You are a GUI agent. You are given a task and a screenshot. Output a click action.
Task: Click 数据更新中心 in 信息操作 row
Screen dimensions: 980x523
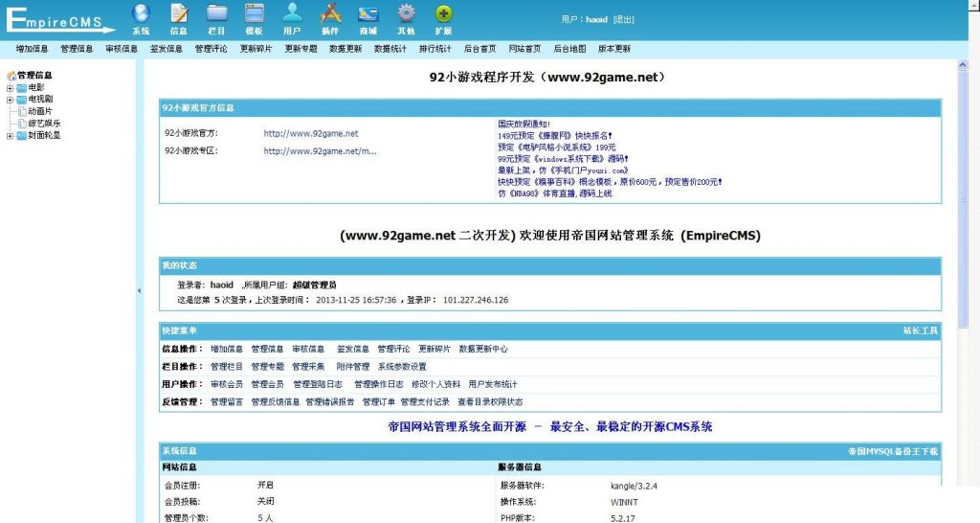click(x=483, y=349)
